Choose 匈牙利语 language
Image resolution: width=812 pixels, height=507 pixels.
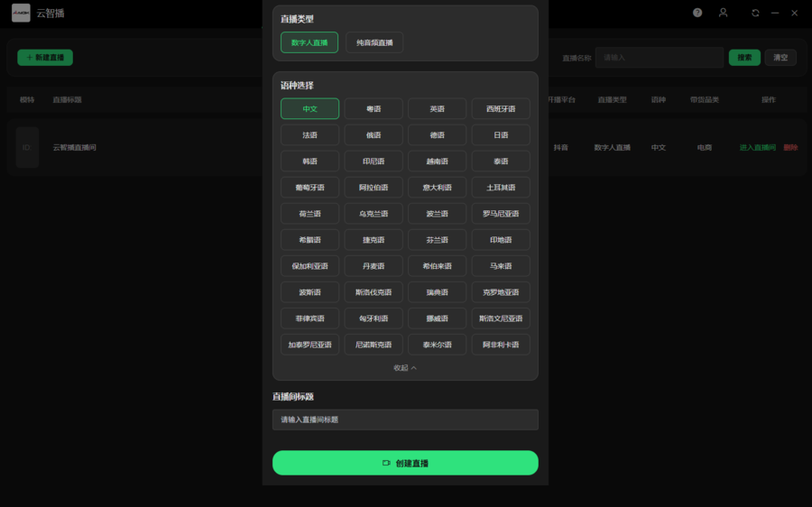tap(374, 318)
